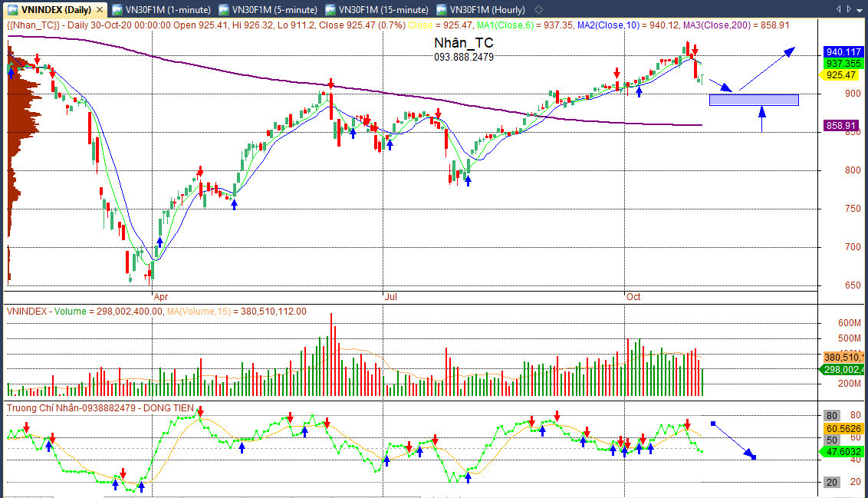Open the tab list dropdown arrow
The height and width of the screenshot is (498, 868).
pos(860,9)
